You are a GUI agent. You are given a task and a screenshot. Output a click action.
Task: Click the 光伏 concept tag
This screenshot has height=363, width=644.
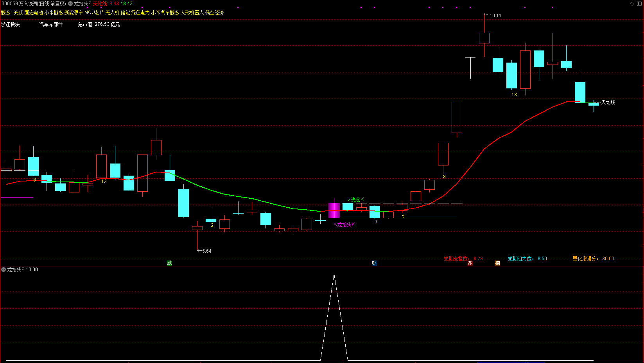18,13
